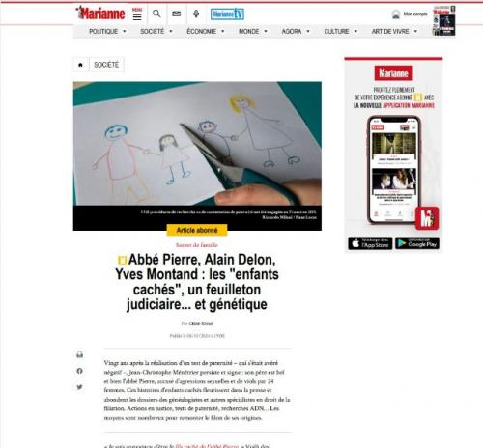Click the search magnifier icon
483x448 pixels.
click(x=156, y=14)
